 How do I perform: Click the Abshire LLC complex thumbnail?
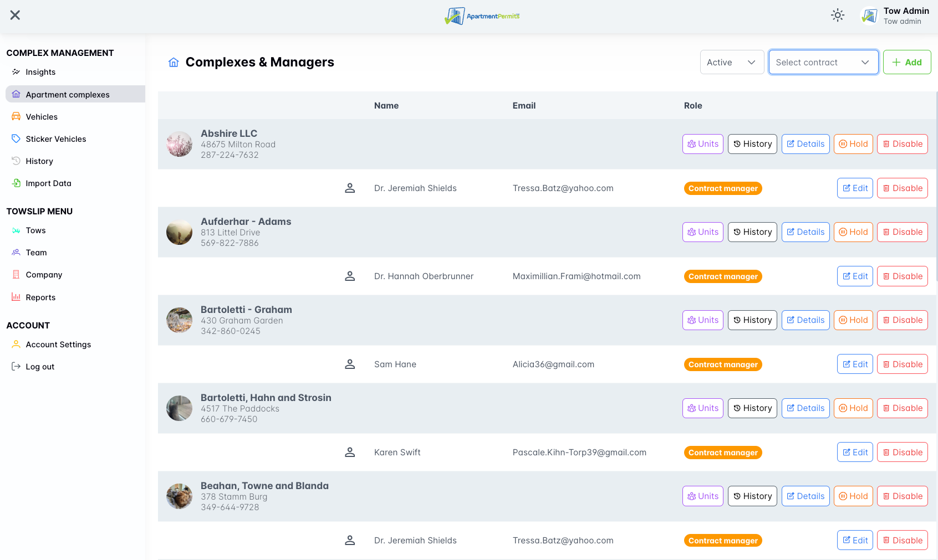pos(179,144)
